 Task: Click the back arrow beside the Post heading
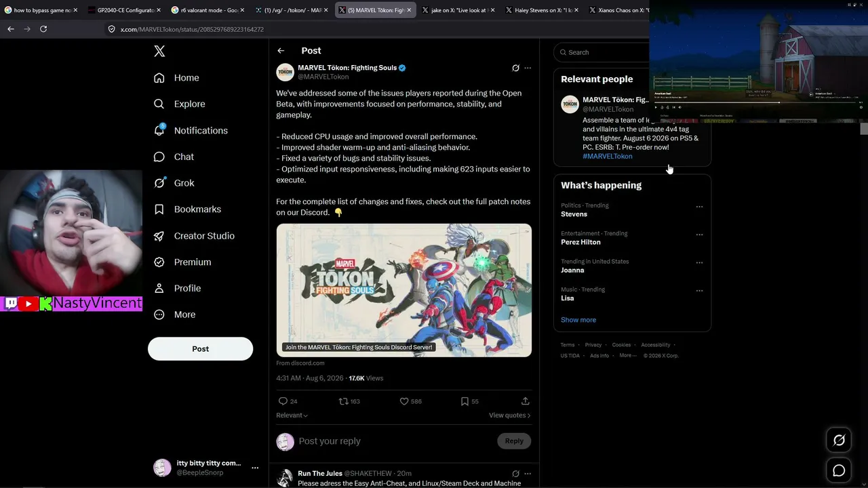(281, 51)
